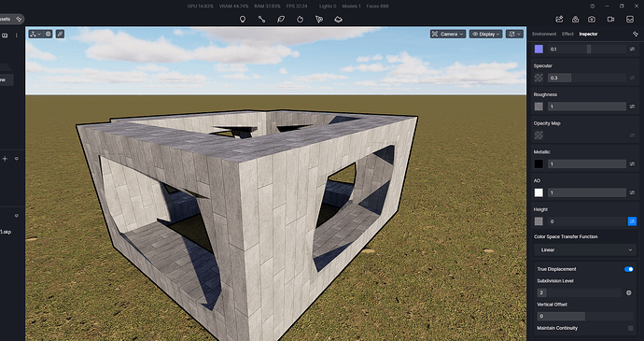
Task: Click the Height texture swatch
Action: point(539,221)
